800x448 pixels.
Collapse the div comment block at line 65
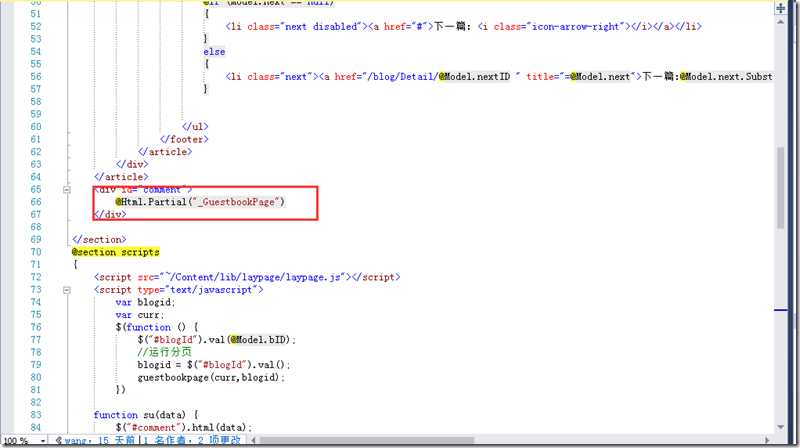[66, 190]
